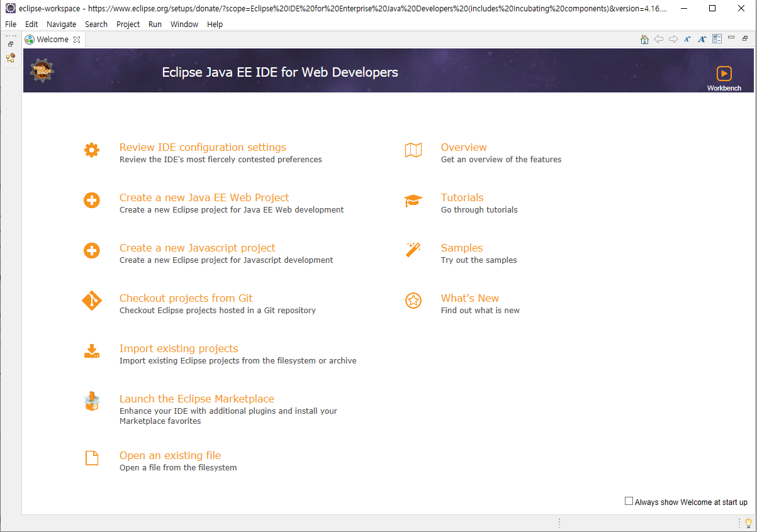Open the Tutorials link

tap(462, 197)
